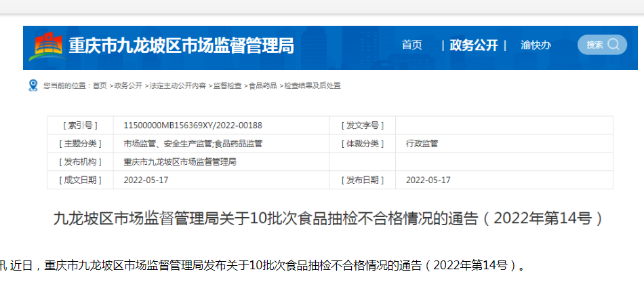Click the magnifier icon in search button
644x293 pixels.
coord(613,45)
